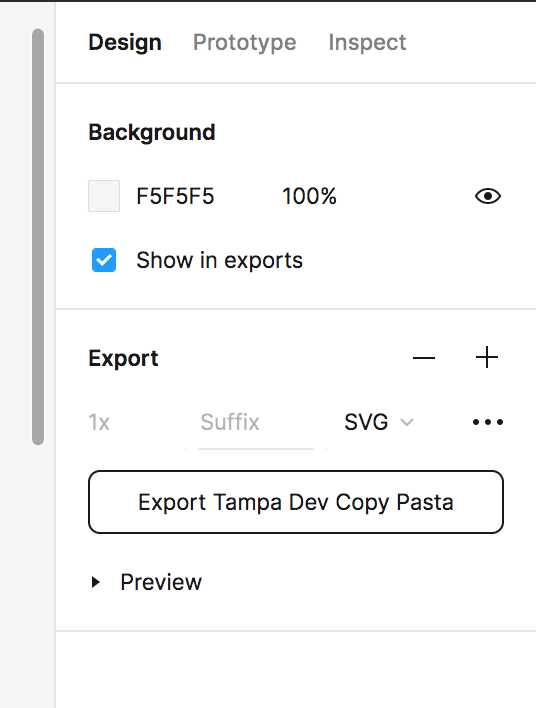Uncheck Show in exports checkbox
The width and height of the screenshot is (536, 708).
pos(104,260)
